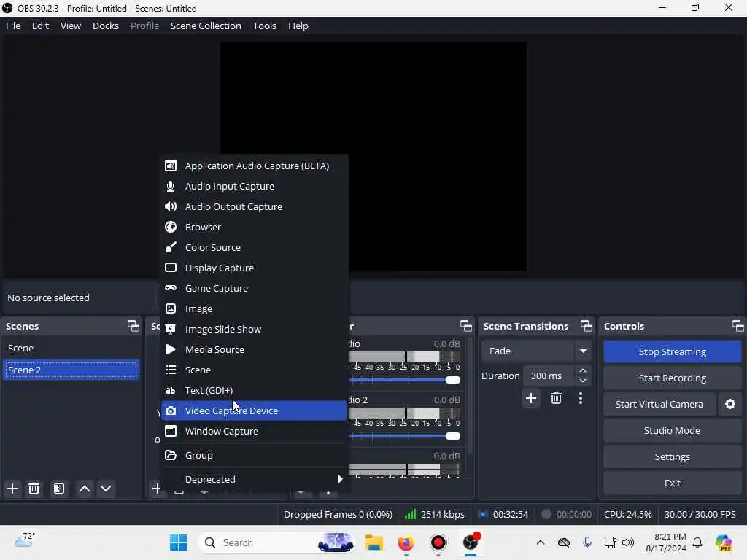
Task: Choose Application Audio Capture (BETA) source
Action: [254, 166]
